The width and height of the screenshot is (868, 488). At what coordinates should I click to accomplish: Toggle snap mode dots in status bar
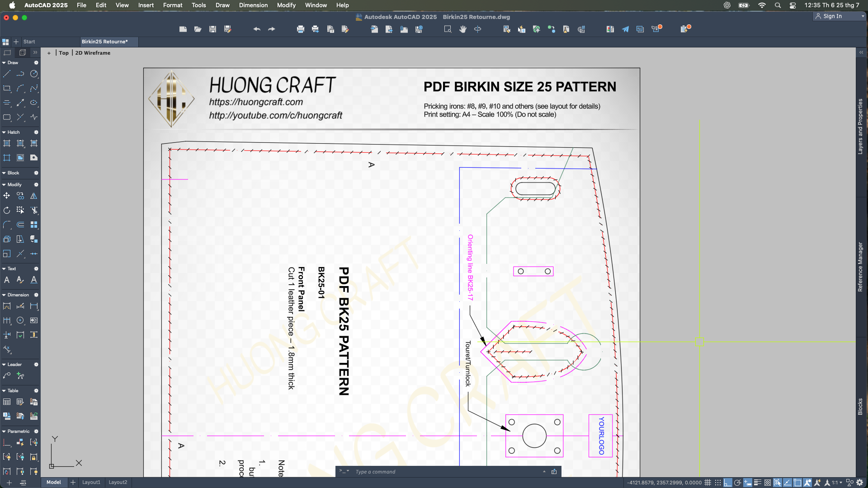[718, 483]
